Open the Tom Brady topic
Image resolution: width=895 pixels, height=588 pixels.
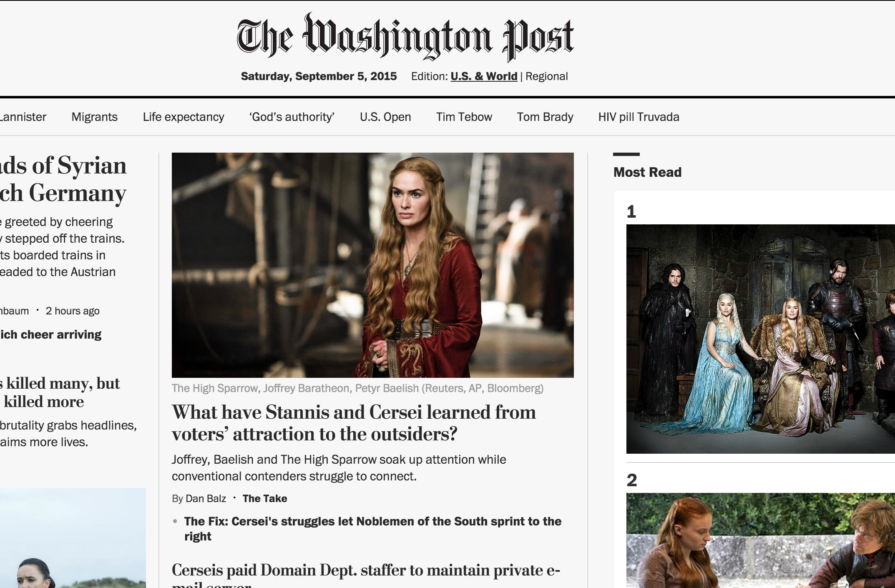tap(545, 117)
